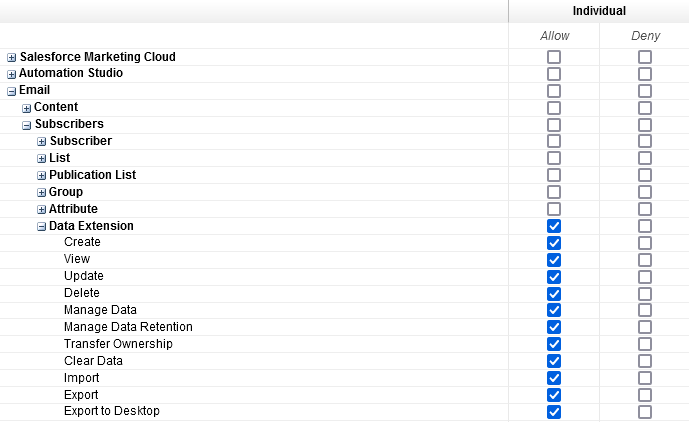Collapse the Subscribers tree node

[x=26, y=125]
